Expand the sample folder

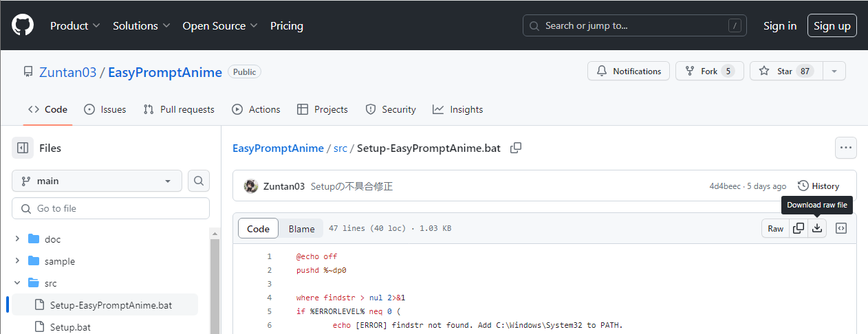tap(17, 261)
